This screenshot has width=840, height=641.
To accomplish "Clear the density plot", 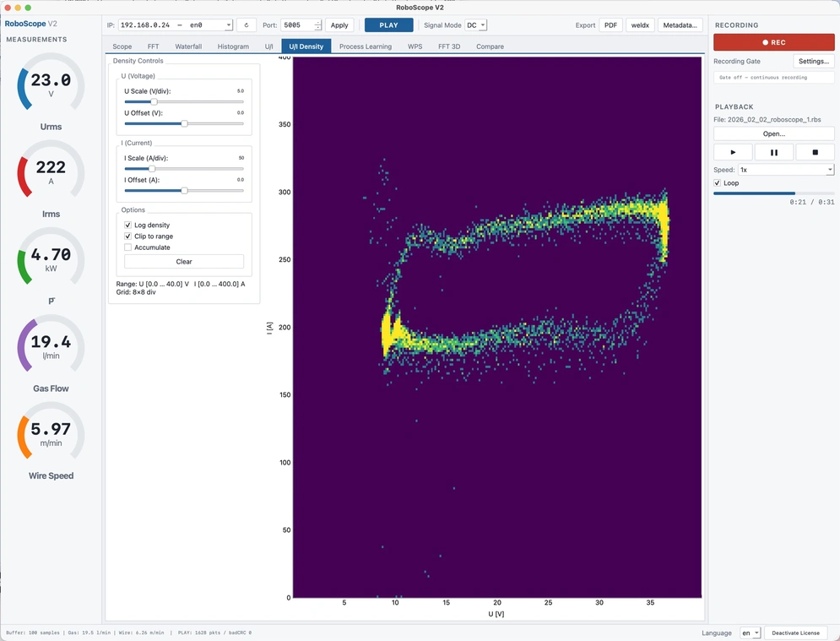I will (x=184, y=262).
